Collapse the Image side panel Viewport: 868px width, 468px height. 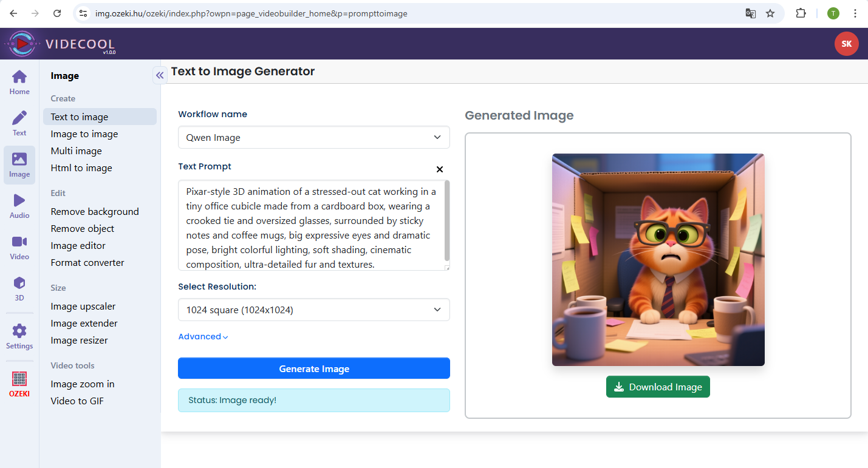point(160,75)
